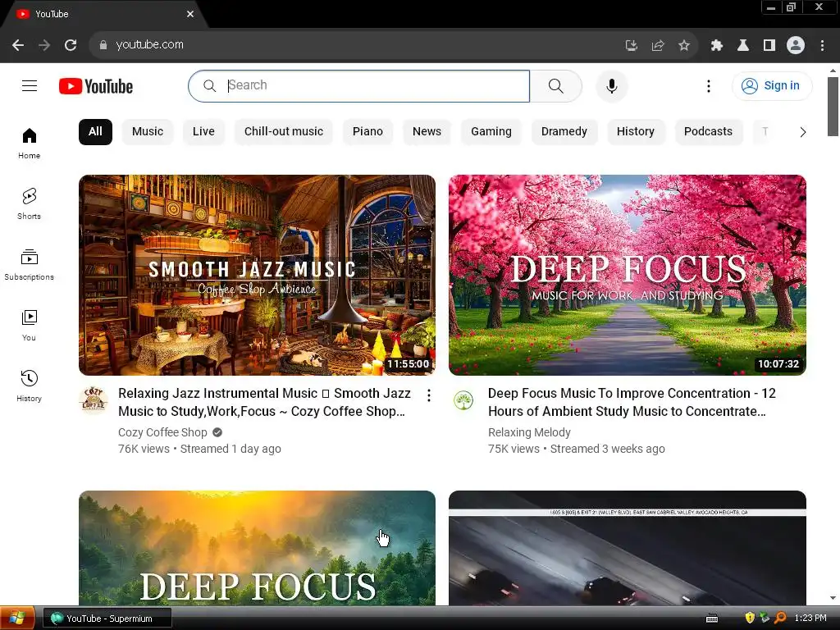Screen dimensions: 840x630
Task: Select the News filter chip
Action: [427, 132]
